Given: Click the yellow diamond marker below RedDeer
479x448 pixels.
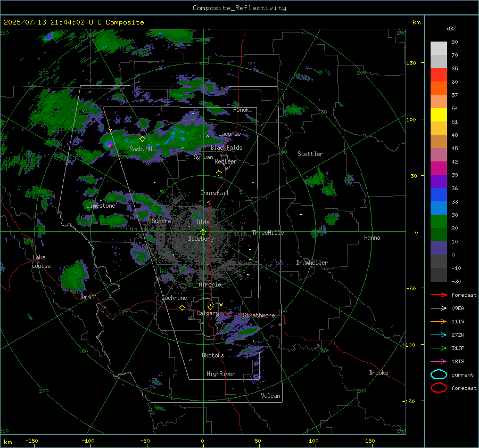Looking at the screenshot, I should pyautogui.click(x=219, y=173).
